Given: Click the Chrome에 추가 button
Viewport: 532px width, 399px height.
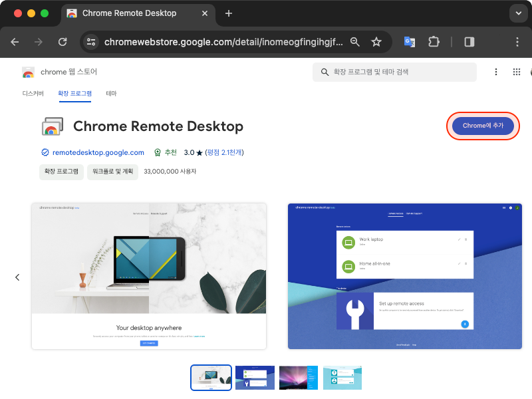Looking at the screenshot, I should tap(483, 126).
